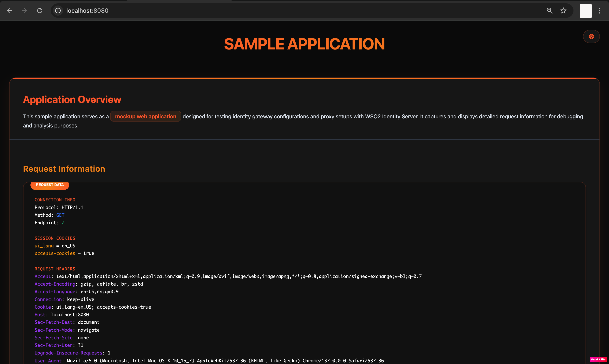609x364 pixels.
Task: Reload the localhost page
Action: pyautogui.click(x=40, y=11)
